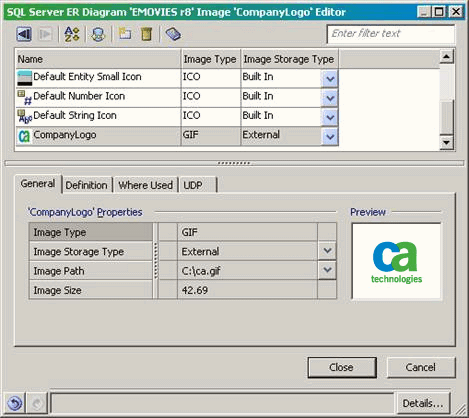The width and height of the screenshot is (469, 418).
Task: Click the A-Z sort icon
Action: coord(72,34)
